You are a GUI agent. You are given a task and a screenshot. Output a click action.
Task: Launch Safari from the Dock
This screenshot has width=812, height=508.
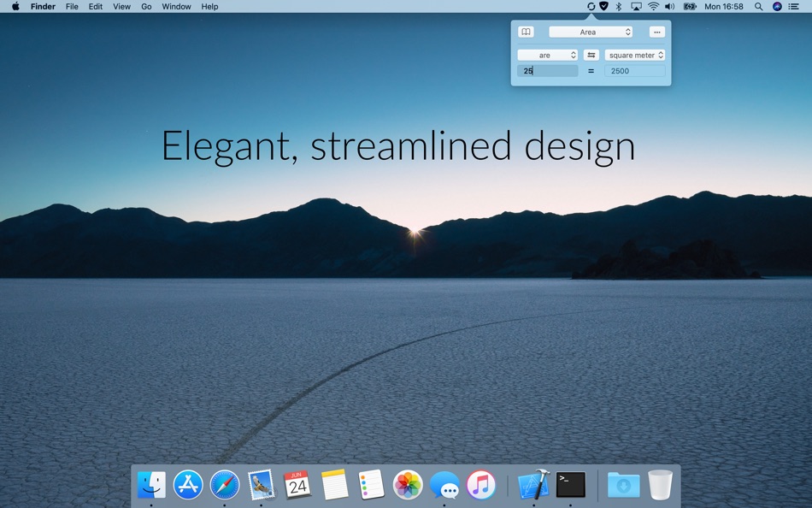[225, 485]
